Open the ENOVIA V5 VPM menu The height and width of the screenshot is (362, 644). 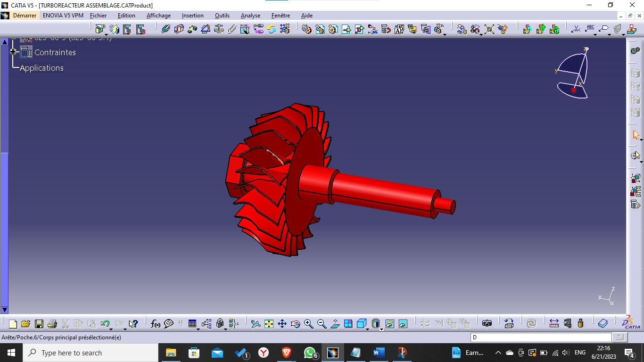[63, 16]
